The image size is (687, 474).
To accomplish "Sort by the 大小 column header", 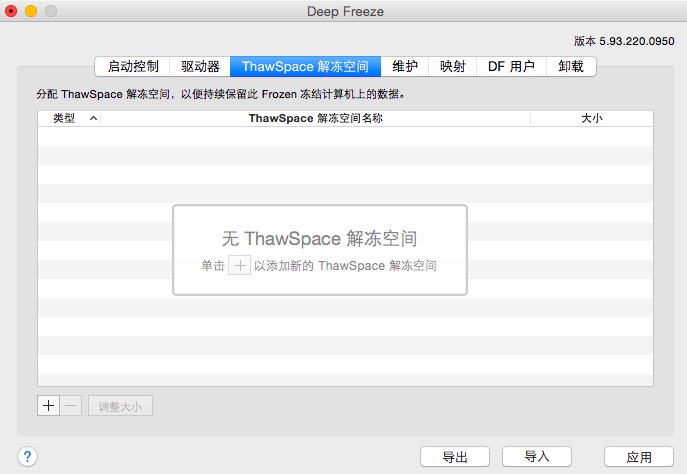I will 591,118.
